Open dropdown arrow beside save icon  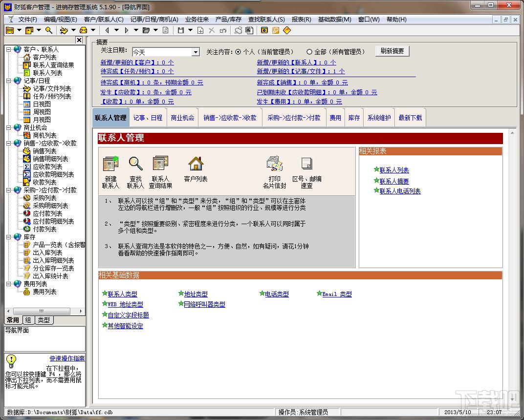coord(190,30)
